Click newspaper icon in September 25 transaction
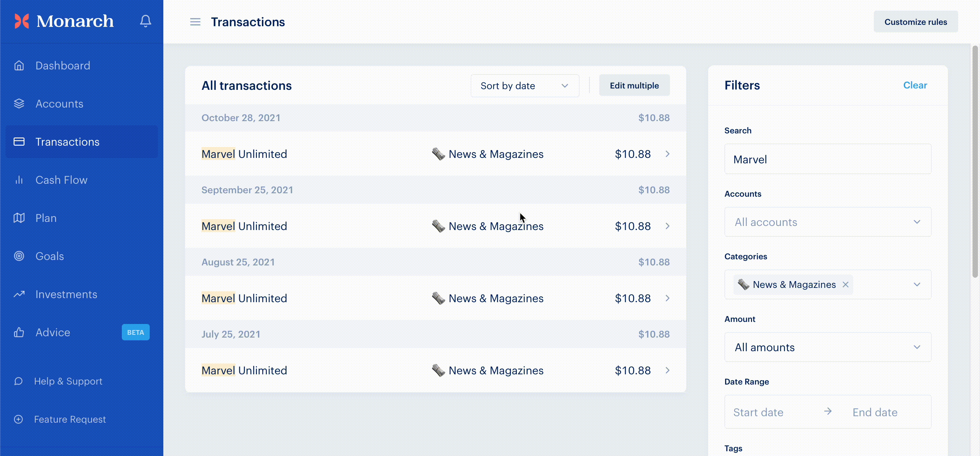Image resolution: width=980 pixels, height=456 pixels. (x=438, y=226)
